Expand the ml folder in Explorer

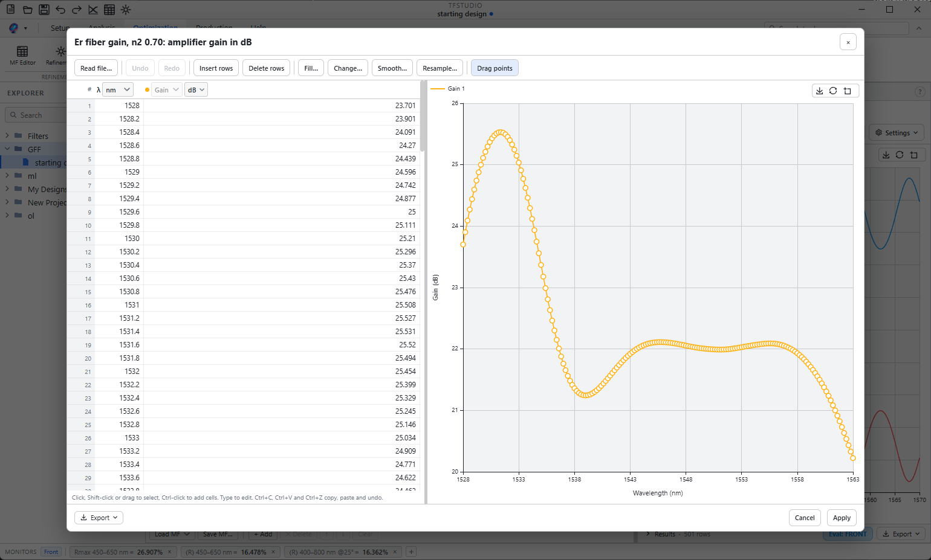click(7, 176)
